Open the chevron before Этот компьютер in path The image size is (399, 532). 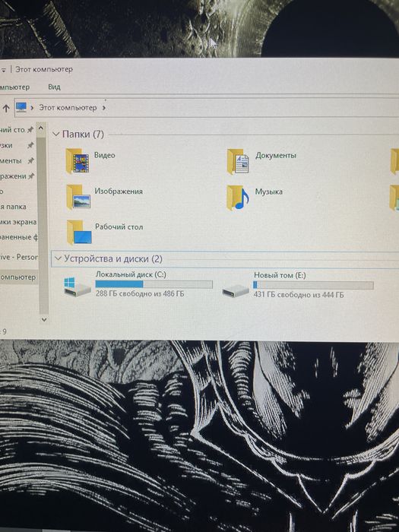point(32,108)
